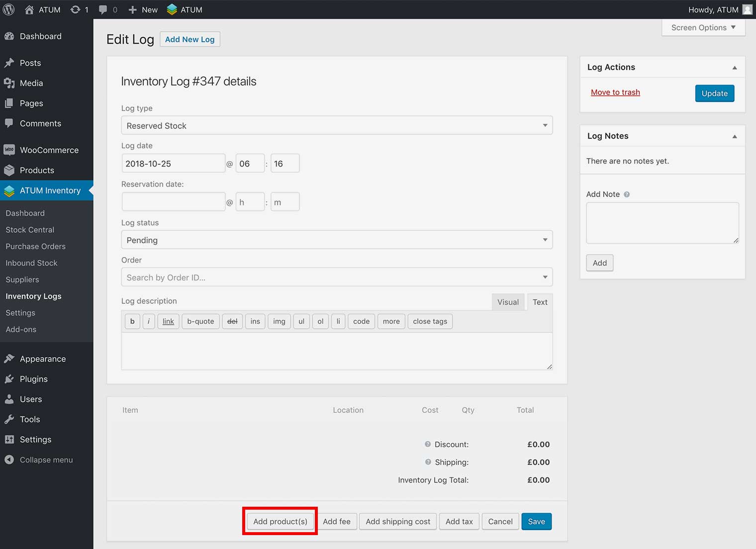This screenshot has height=549, width=756.
Task: Click the help icon next to Shipping
Action: coord(428,462)
